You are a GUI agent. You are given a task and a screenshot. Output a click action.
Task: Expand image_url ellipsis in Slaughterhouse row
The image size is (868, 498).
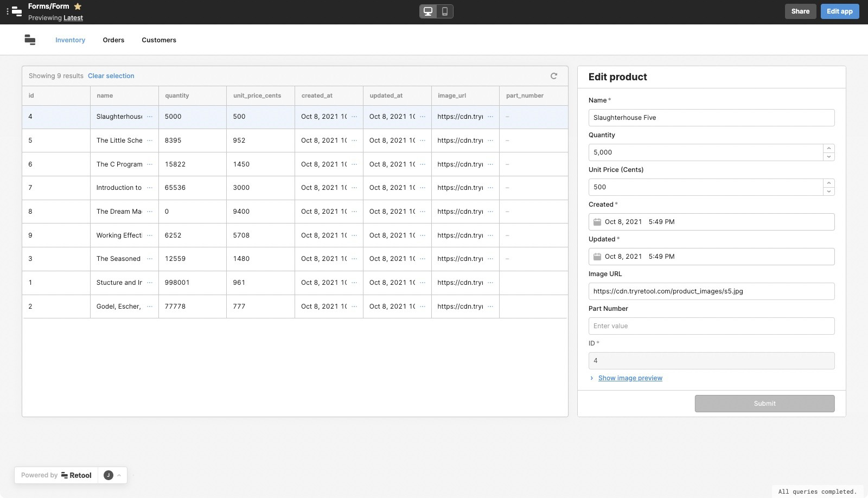click(x=490, y=117)
